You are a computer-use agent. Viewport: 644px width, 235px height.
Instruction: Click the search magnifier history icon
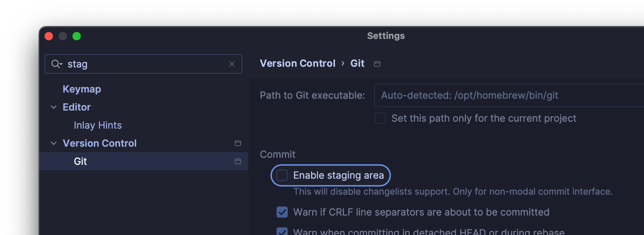tap(56, 64)
